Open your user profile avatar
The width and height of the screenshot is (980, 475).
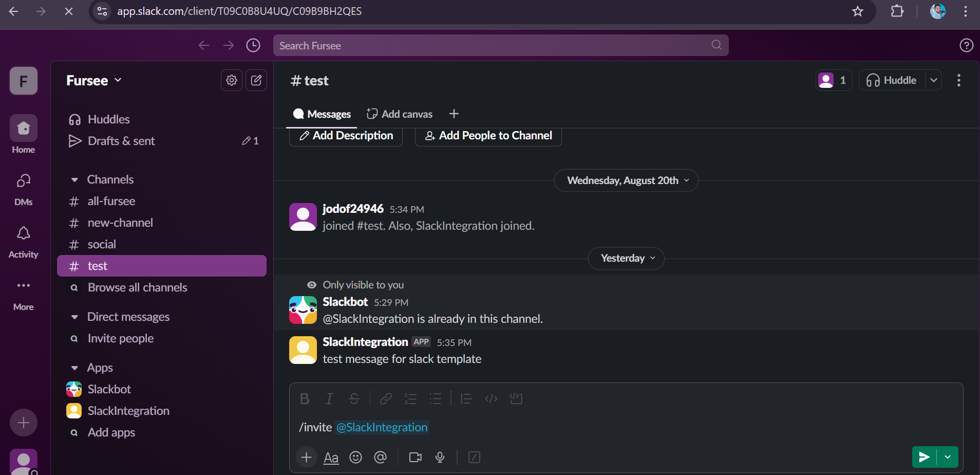[x=24, y=462]
